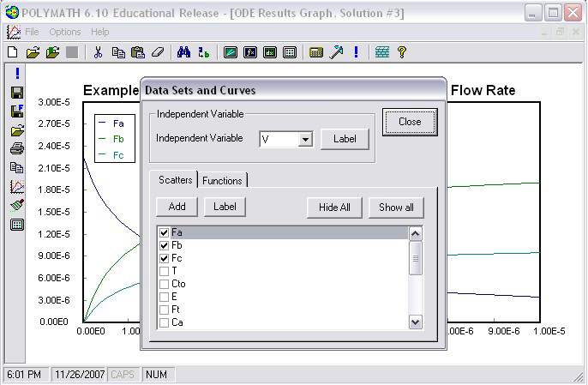This screenshot has width=588, height=385.
Task: Uncheck the Fa data set checkbox
Action: 164,232
